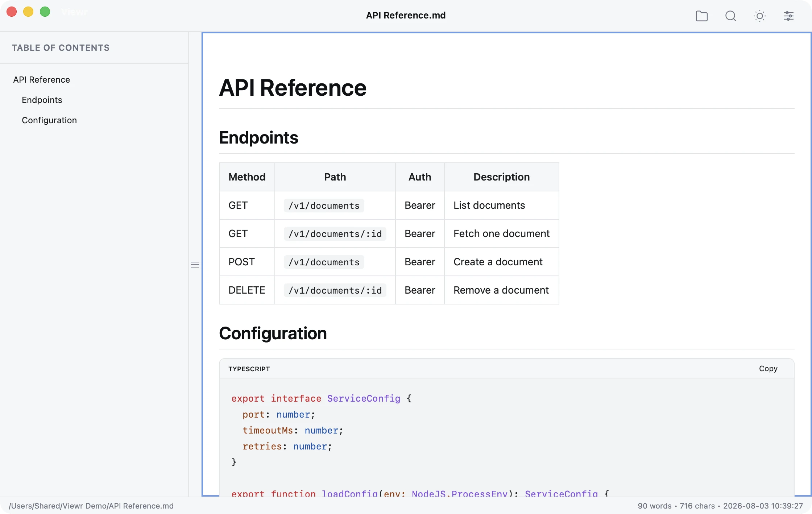
Task: Click the retries: number line
Action: pyautogui.click(x=287, y=446)
